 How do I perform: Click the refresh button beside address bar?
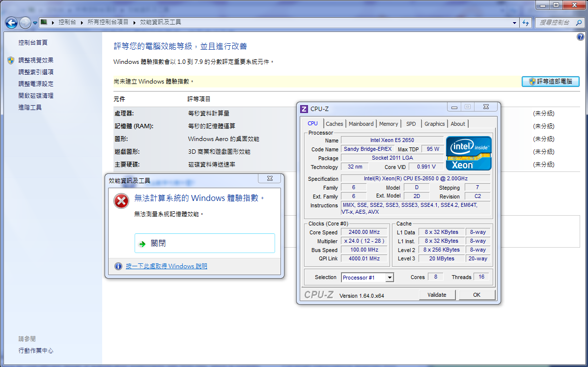[x=526, y=23]
